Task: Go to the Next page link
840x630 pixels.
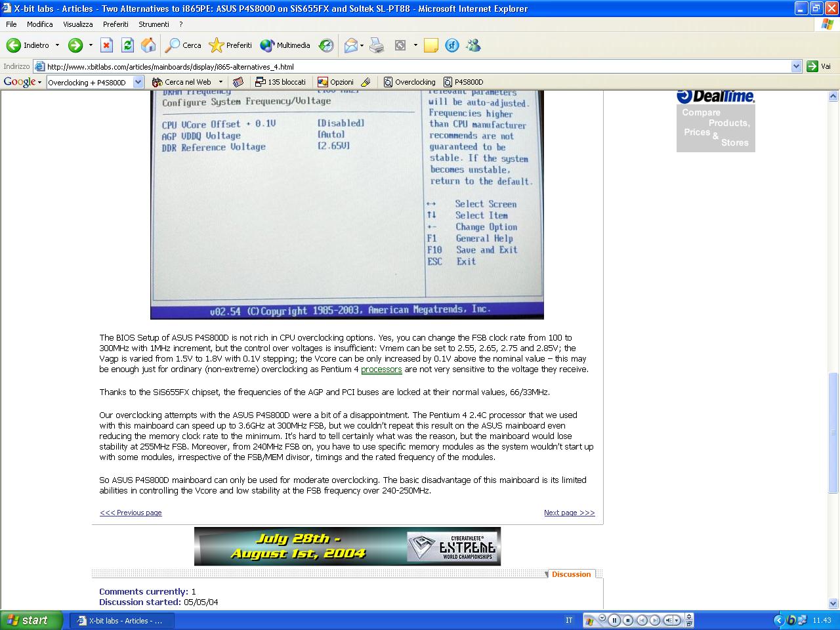Action: [x=570, y=513]
